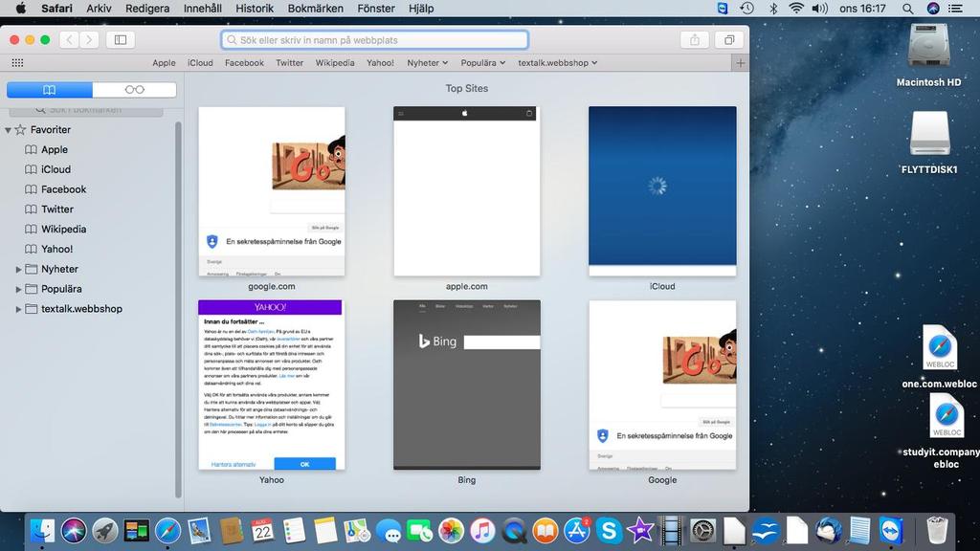Open the iCloud Top Sites thumbnail
The width and height of the screenshot is (980, 551).
click(x=662, y=191)
